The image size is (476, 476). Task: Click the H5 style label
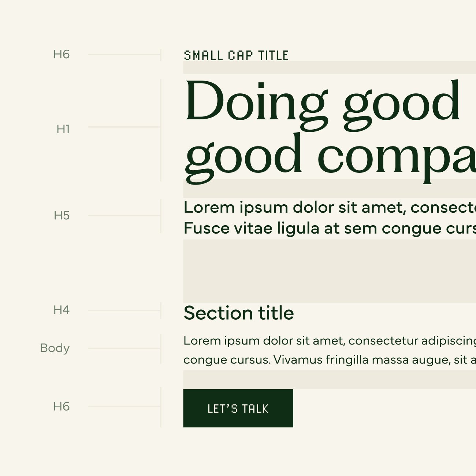pos(62,216)
